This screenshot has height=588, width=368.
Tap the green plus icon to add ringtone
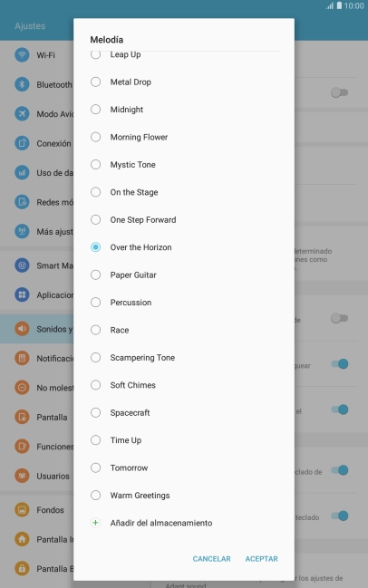[96, 523]
